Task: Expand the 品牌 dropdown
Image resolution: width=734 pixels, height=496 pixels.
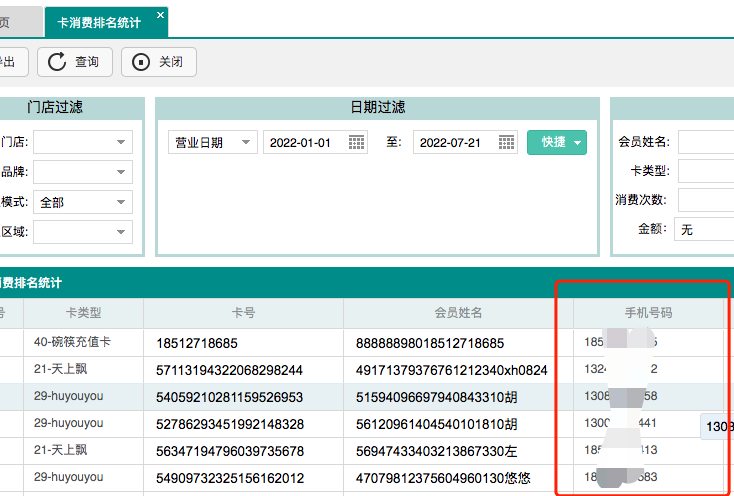Action: pyautogui.click(x=122, y=172)
